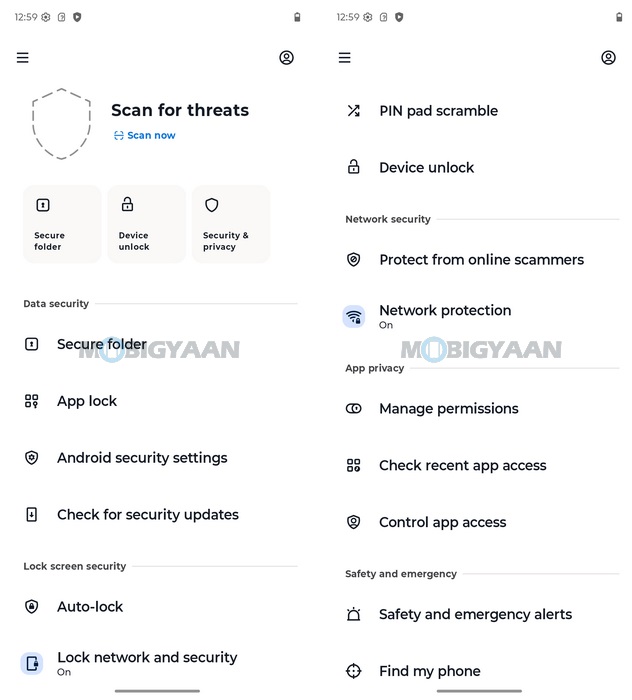Open Check recent app access
Image resolution: width=632 pixels, height=700 pixels.
tap(462, 466)
